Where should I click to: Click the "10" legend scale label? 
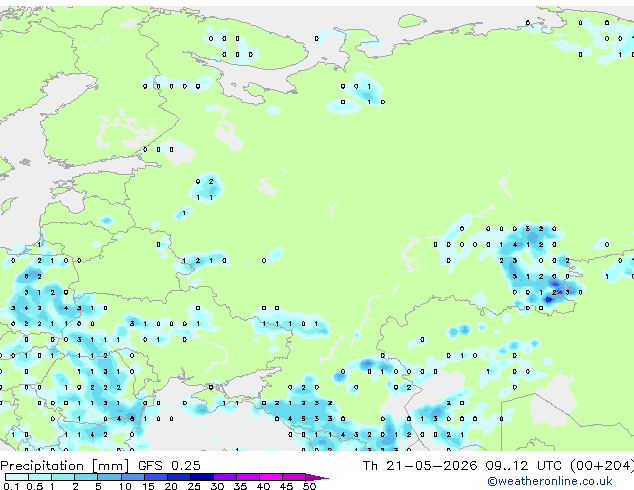point(125,486)
